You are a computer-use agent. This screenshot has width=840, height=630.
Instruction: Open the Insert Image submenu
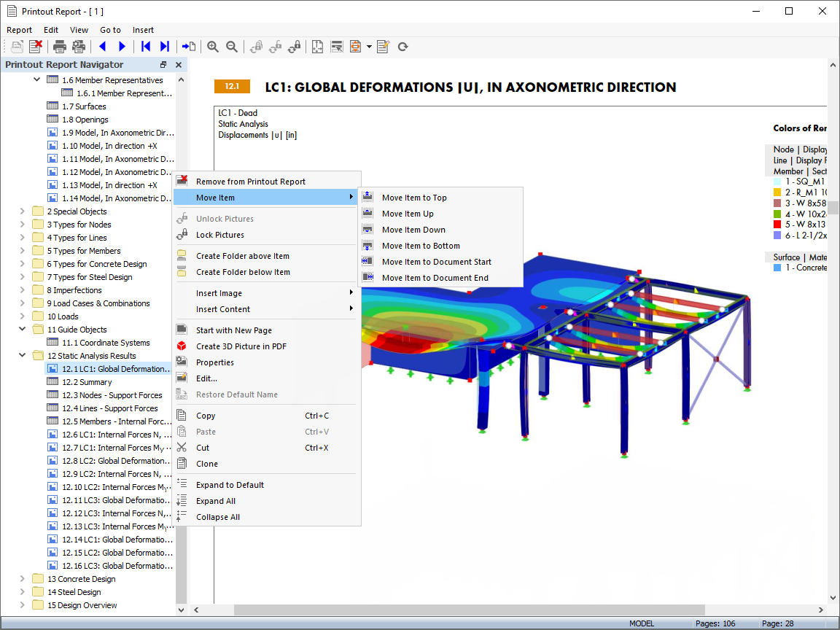click(267, 293)
